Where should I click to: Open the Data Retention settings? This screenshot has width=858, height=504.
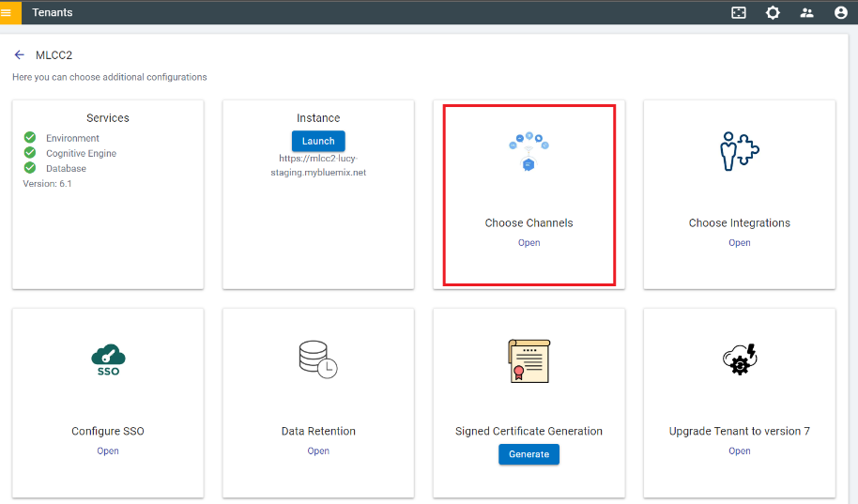(318, 451)
